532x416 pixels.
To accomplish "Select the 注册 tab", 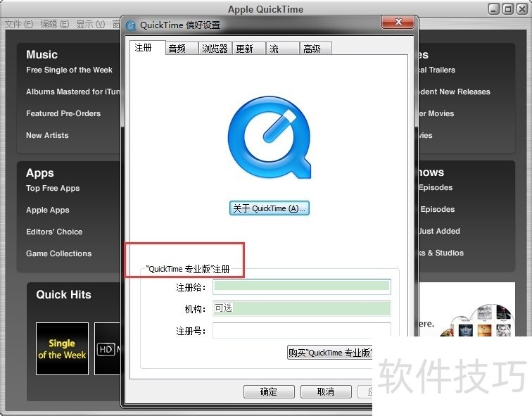I will pyautogui.click(x=147, y=47).
